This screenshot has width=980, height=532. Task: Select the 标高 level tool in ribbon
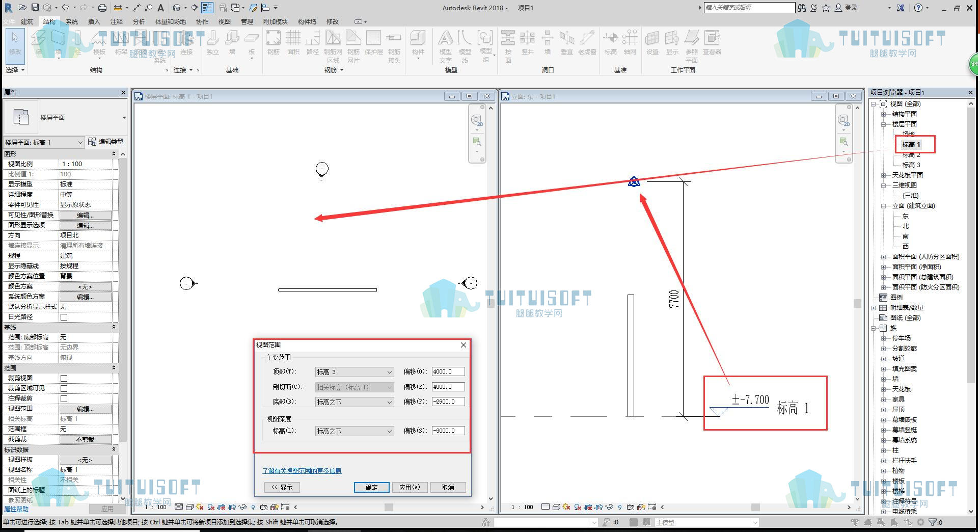(610, 42)
